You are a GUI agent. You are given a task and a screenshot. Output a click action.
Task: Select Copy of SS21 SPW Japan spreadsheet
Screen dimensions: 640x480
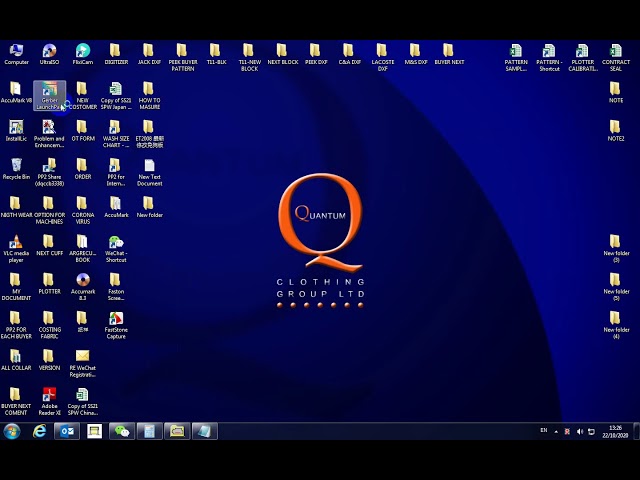[116, 96]
